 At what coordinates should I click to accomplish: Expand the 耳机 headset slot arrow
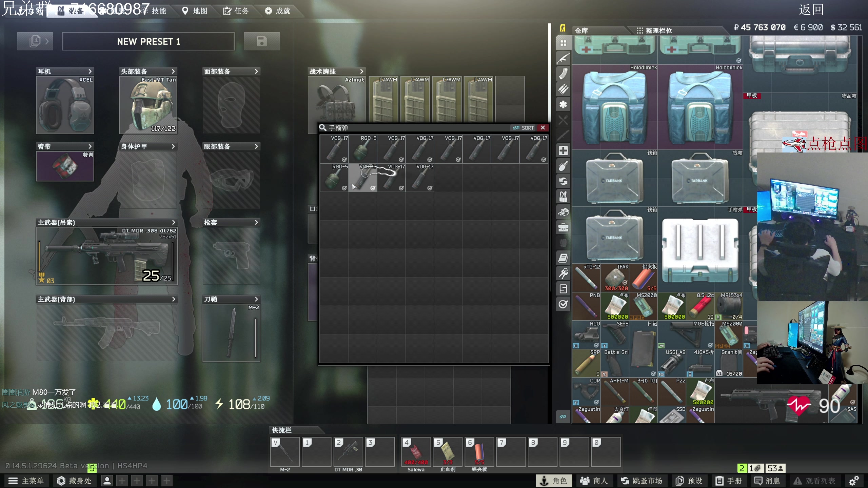(90, 72)
